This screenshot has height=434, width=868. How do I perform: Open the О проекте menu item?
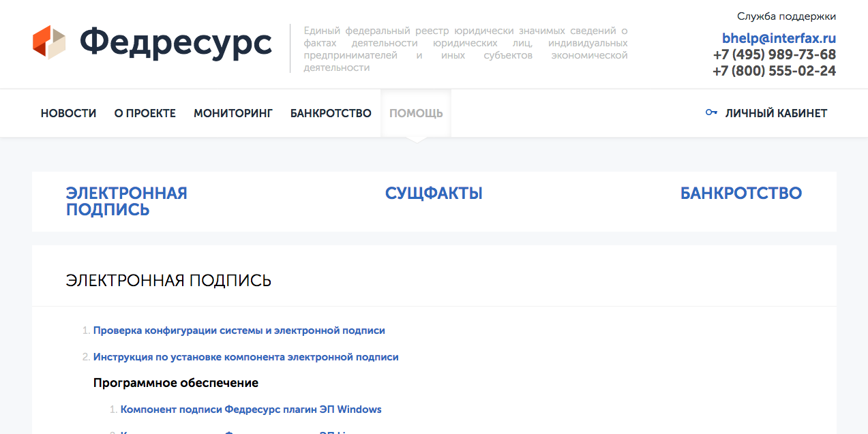tap(145, 113)
